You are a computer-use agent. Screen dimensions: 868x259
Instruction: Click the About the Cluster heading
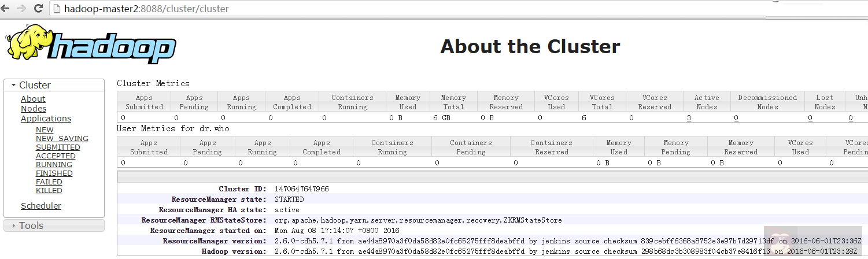530,46
